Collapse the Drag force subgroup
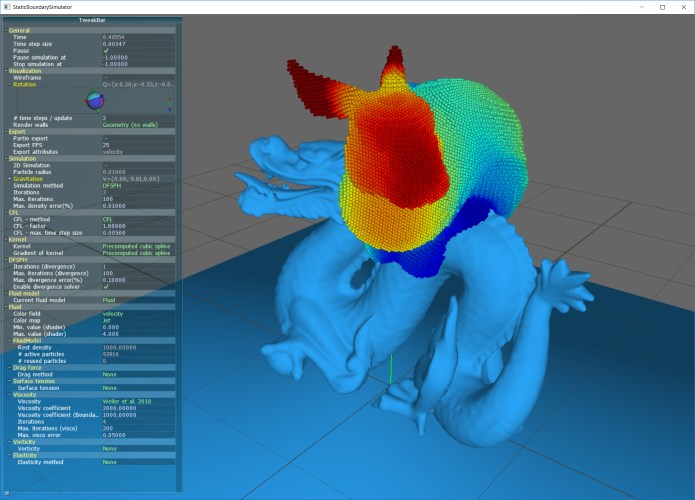695x500 pixels. (10, 367)
